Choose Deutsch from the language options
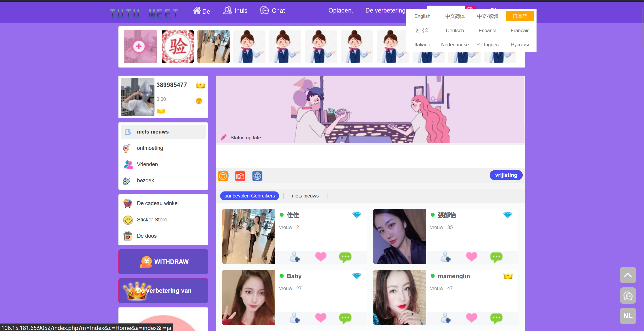The image size is (644, 331). pos(455,30)
